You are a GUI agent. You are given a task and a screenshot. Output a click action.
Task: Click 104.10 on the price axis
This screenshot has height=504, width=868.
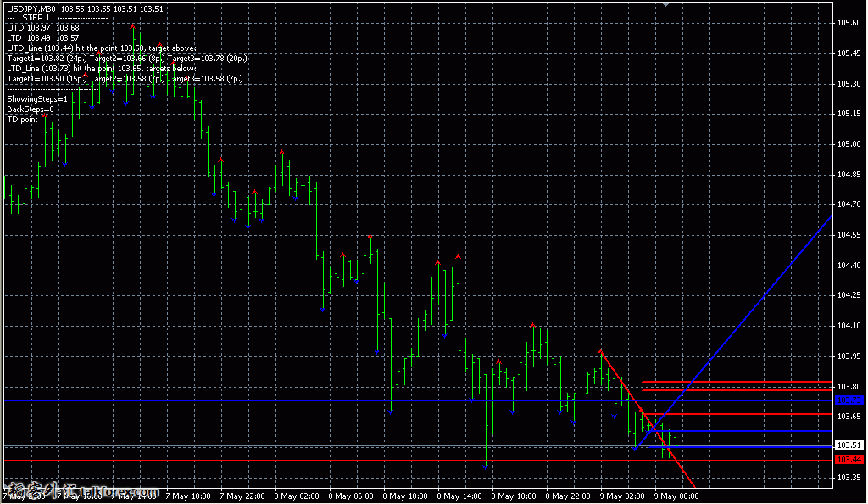click(849, 326)
